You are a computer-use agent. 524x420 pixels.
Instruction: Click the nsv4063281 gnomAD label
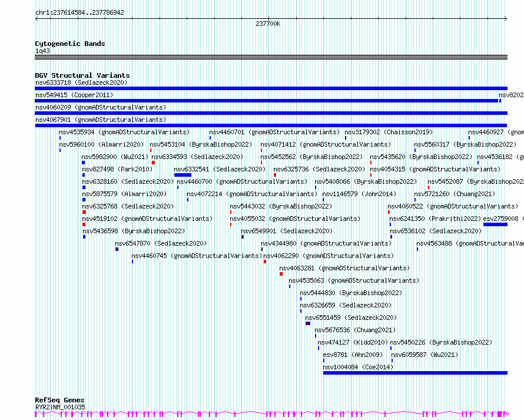click(344, 268)
